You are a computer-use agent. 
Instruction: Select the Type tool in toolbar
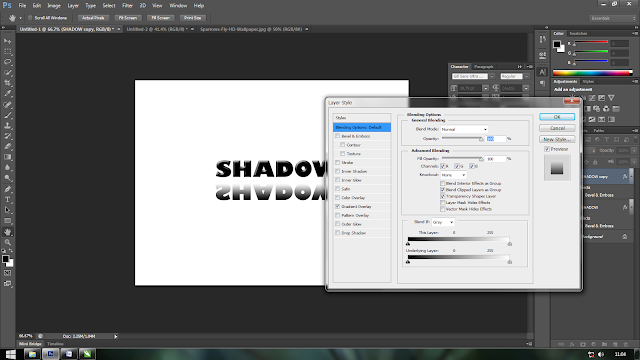tap(7, 200)
